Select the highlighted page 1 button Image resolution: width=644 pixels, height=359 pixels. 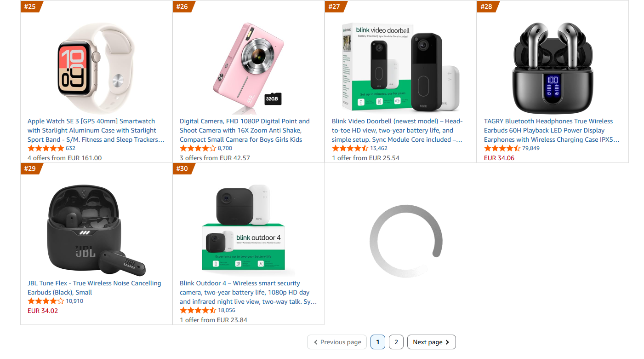[x=377, y=342]
